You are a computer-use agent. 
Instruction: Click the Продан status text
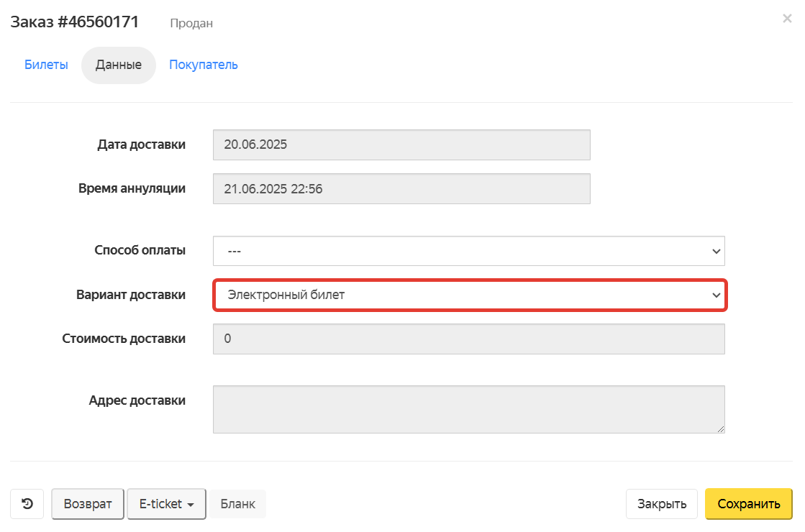191,24
